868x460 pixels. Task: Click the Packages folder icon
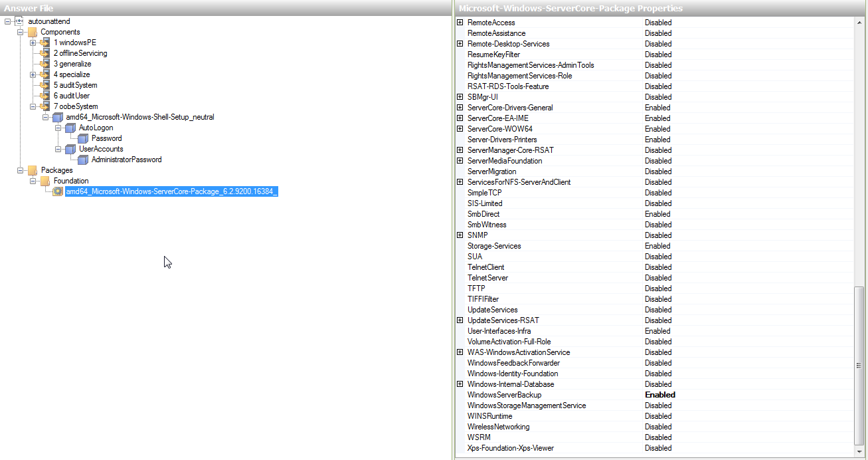33,170
